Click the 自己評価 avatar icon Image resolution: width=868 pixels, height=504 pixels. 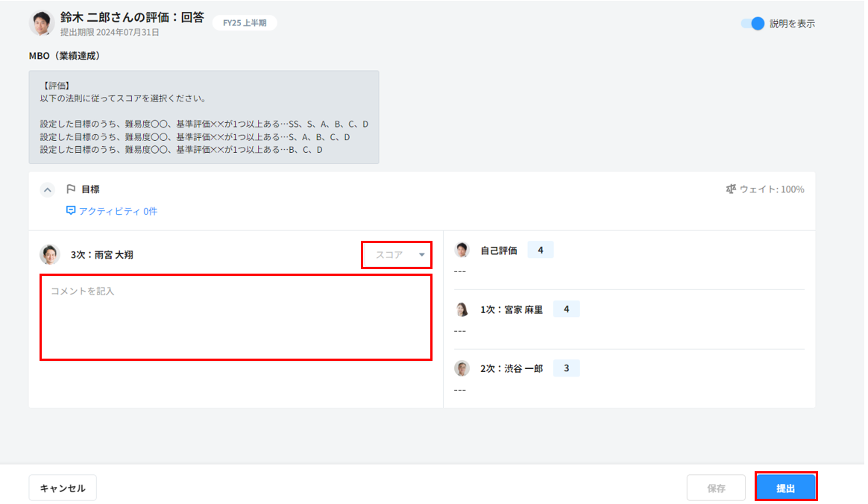(462, 251)
